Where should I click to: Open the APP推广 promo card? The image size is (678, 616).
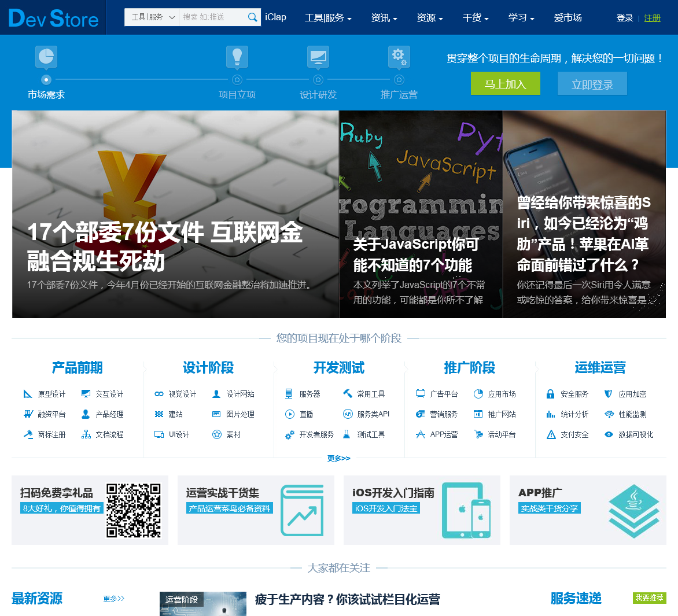[x=588, y=510]
